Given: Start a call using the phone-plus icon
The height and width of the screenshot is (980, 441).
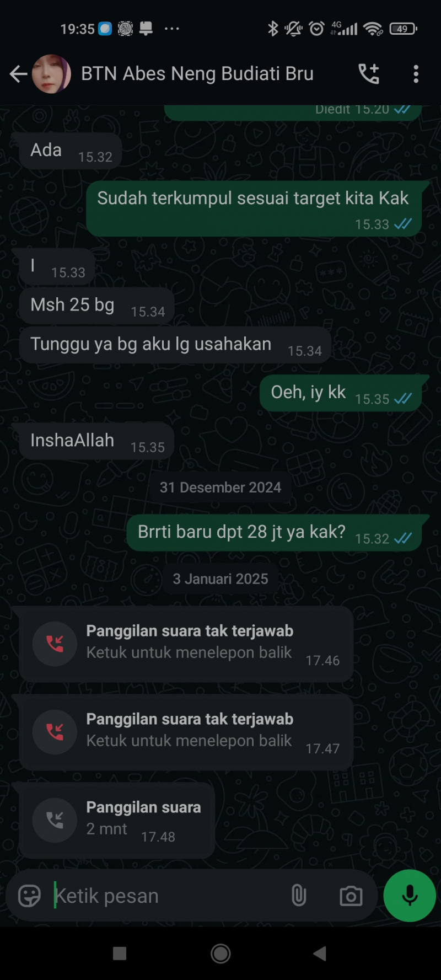Looking at the screenshot, I should point(369,74).
